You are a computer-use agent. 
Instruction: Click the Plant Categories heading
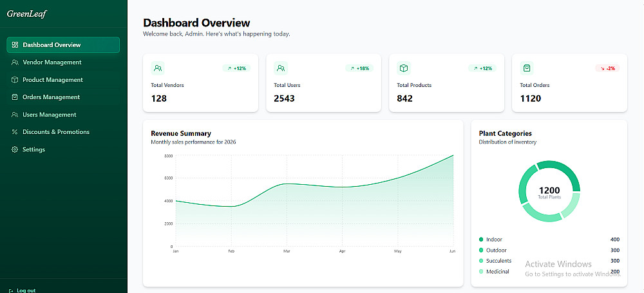[x=505, y=133]
